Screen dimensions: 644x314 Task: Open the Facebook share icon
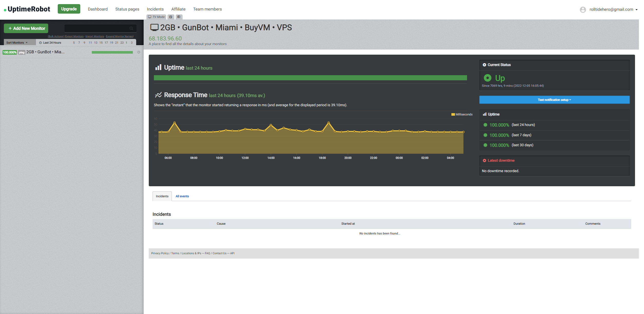(x=179, y=17)
